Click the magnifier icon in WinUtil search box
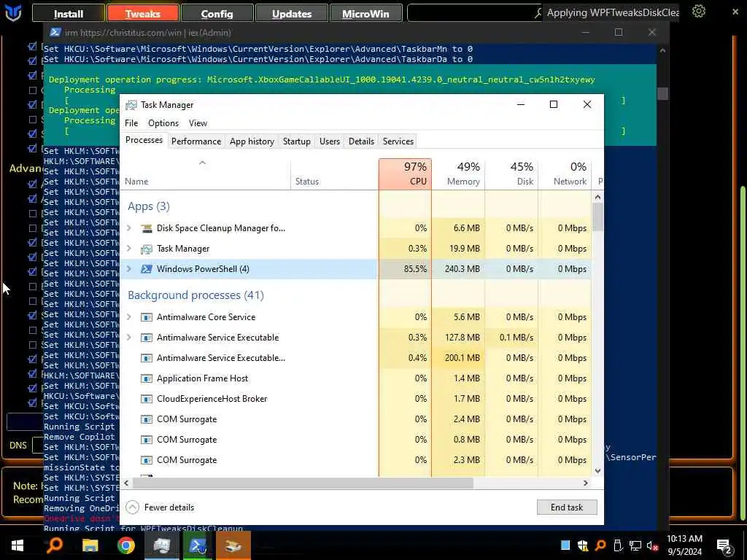This screenshot has width=747, height=560. point(538,13)
